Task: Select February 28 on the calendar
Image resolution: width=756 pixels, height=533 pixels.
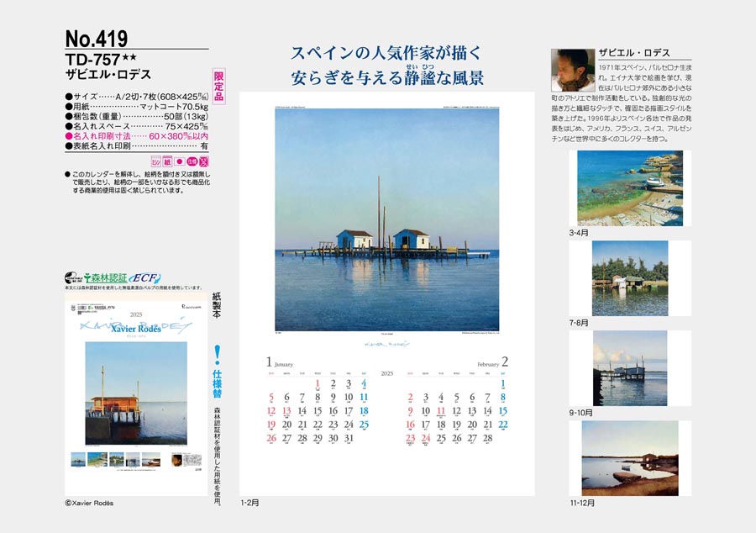Action: (487, 439)
